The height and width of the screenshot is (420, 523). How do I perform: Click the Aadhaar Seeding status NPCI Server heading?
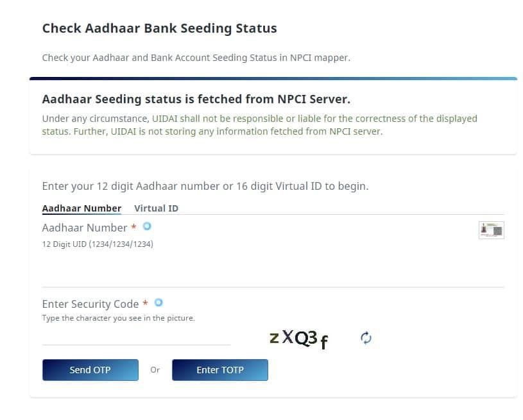[196, 99]
